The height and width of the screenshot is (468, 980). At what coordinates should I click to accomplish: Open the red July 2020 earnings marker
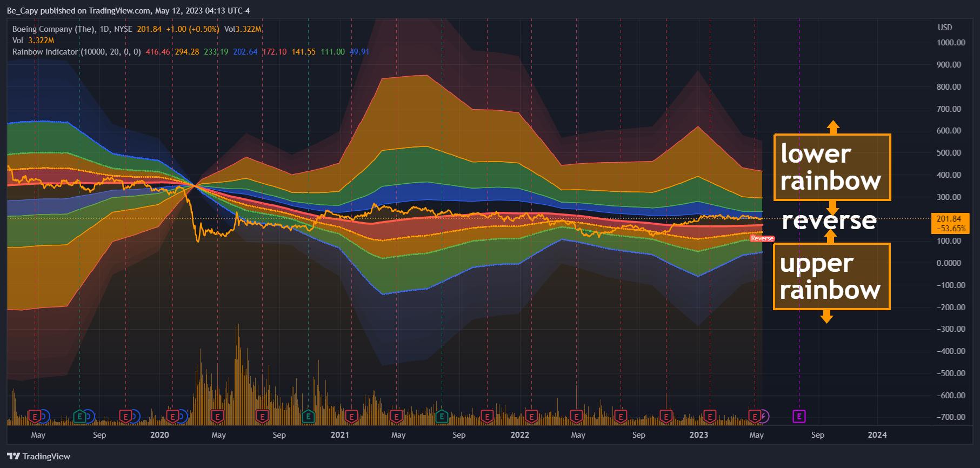point(262,417)
